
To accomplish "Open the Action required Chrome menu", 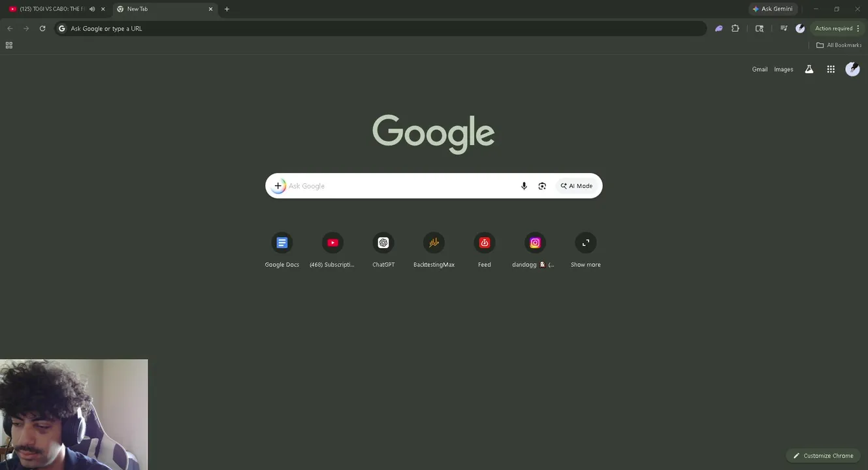I will (837, 29).
